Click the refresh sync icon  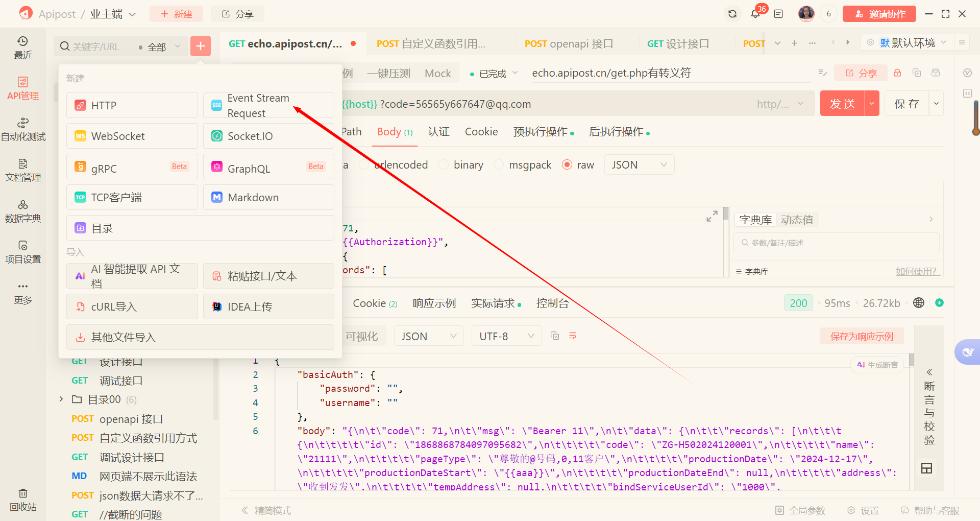pos(732,14)
